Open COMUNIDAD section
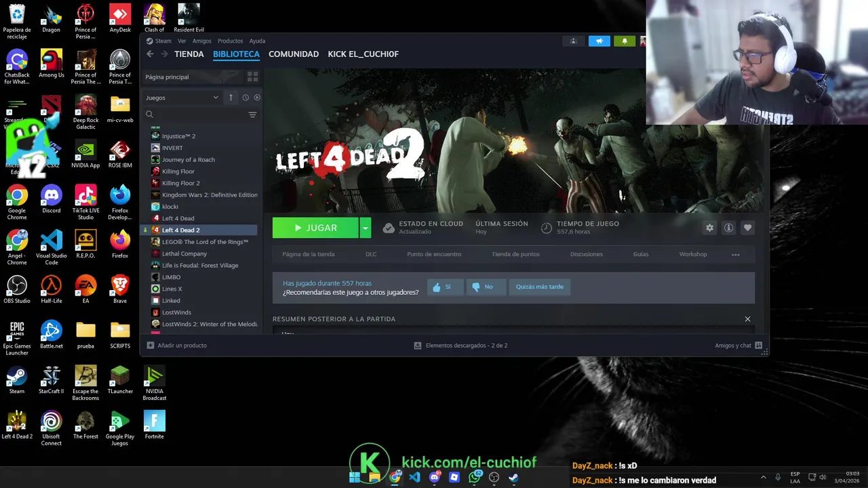Image resolution: width=868 pixels, height=488 pixels. tap(294, 54)
